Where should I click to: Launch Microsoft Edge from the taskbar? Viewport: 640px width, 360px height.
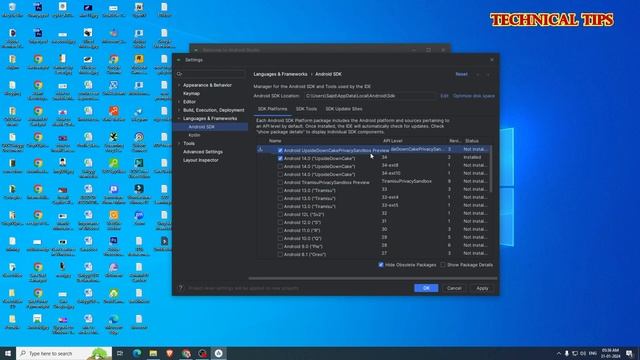point(137,353)
